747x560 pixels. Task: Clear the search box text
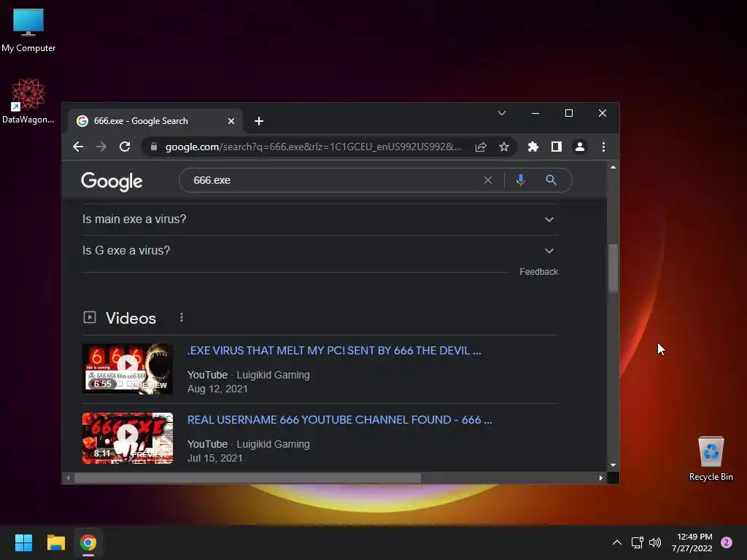[488, 180]
